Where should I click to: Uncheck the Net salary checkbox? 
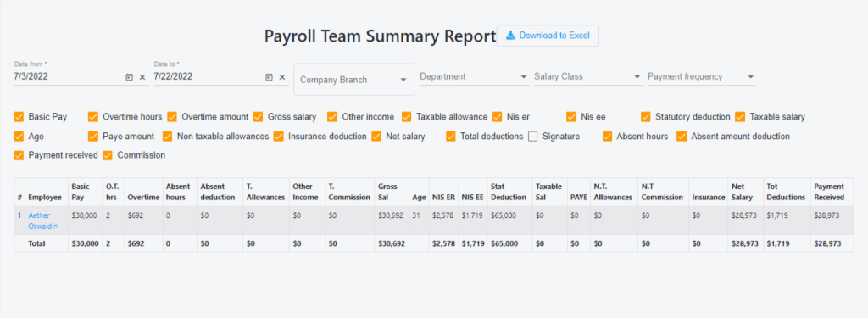tap(376, 137)
